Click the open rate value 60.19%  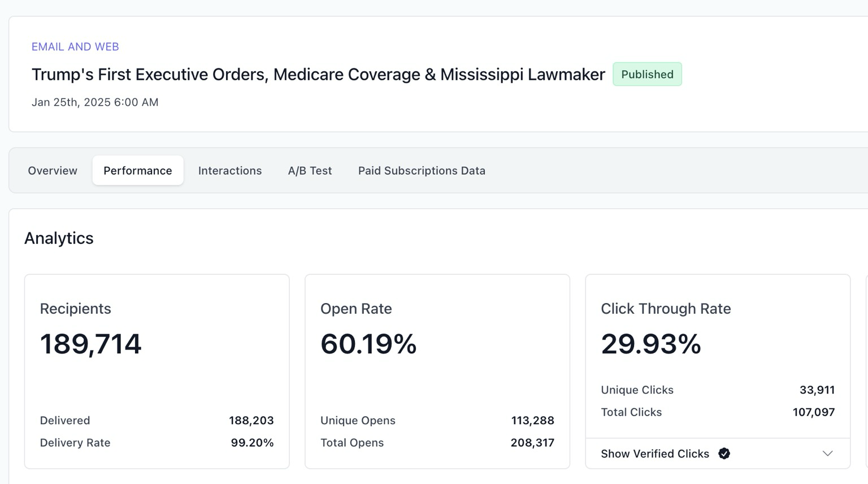(x=368, y=344)
